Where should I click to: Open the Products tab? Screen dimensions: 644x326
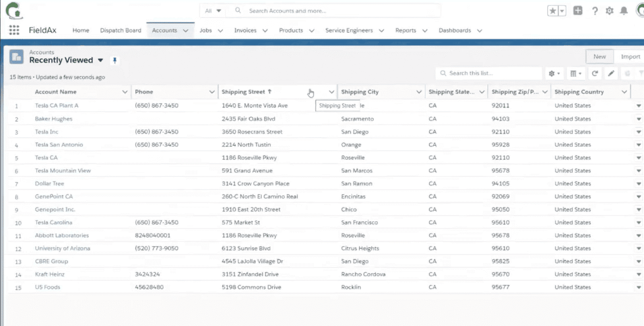pyautogui.click(x=291, y=30)
